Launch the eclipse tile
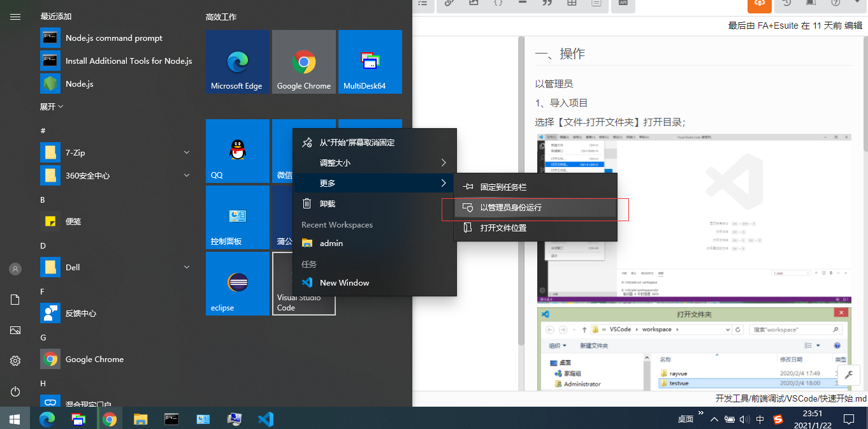 click(x=237, y=284)
